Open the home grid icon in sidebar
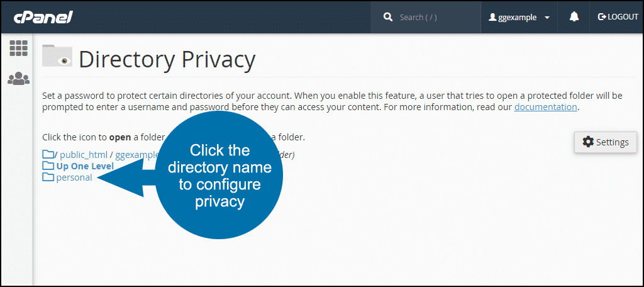This screenshot has height=287, width=644. click(x=18, y=48)
